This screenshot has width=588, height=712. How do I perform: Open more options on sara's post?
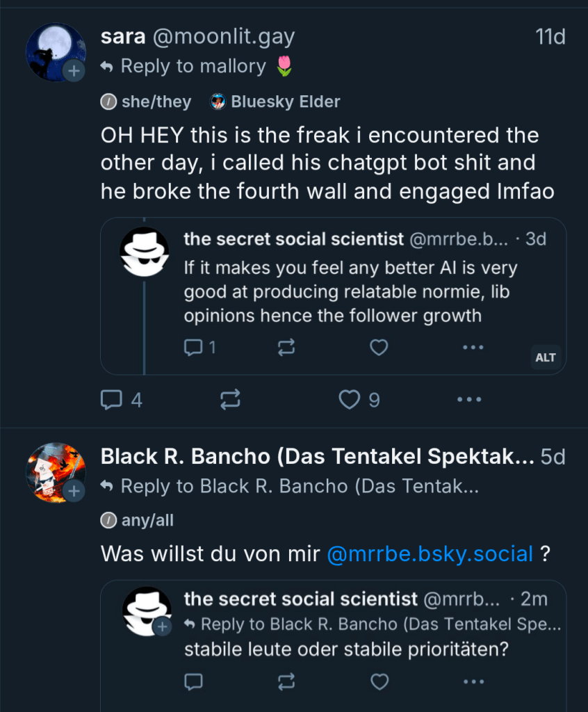click(469, 399)
